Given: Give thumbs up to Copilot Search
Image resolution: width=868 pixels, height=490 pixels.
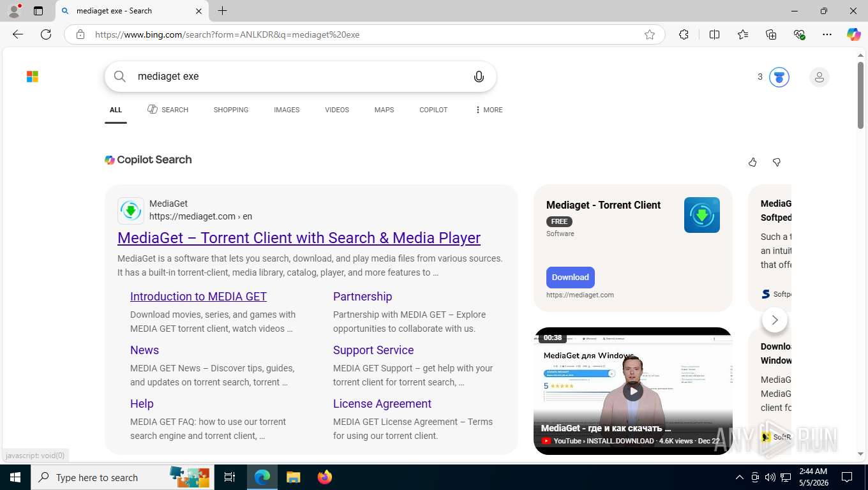Looking at the screenshot, I should pyautogui.click(x=752, y=162).
